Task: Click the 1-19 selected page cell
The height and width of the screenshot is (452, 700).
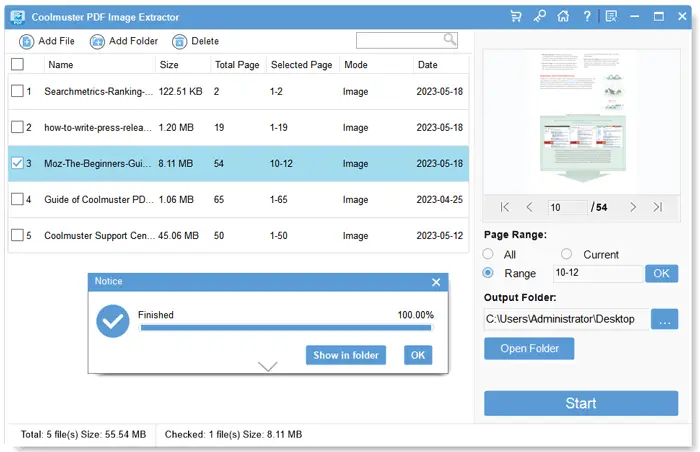Action: 279,128
